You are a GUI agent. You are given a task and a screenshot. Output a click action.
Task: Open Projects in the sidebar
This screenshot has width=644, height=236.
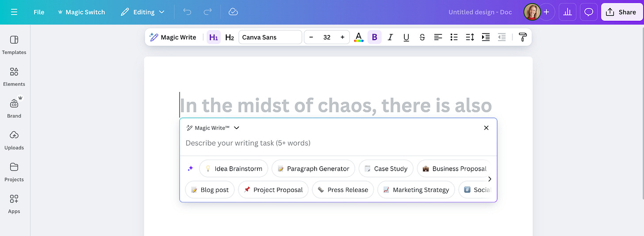[14, 172]
